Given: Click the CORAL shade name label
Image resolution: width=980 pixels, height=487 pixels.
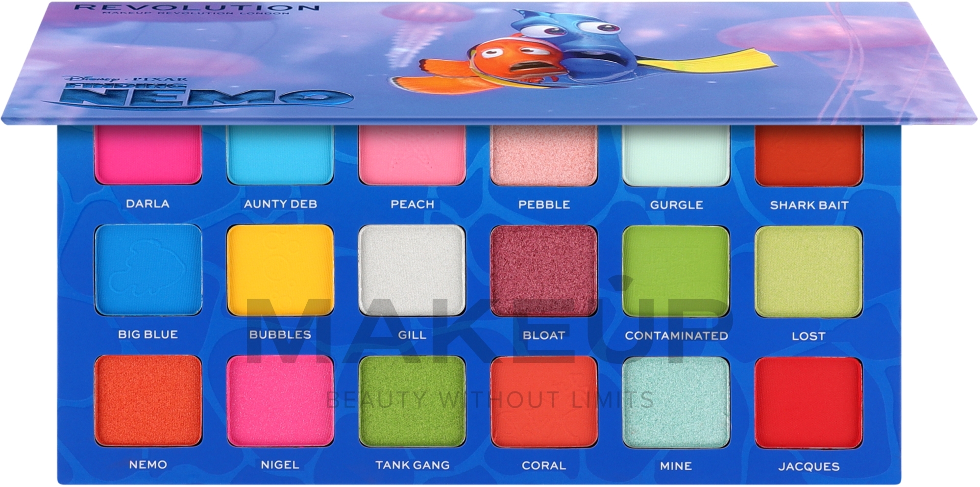Looking at the screenshot, I should point(544,466).
